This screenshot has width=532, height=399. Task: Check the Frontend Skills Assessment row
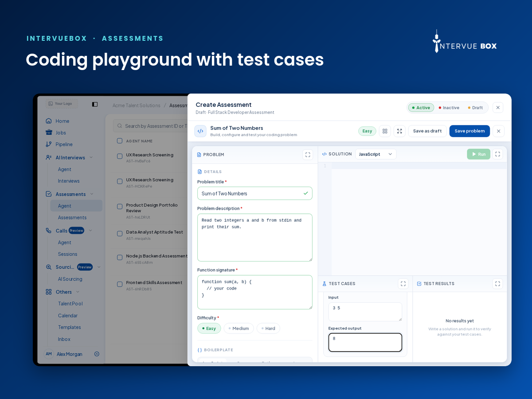click(120, 284)
